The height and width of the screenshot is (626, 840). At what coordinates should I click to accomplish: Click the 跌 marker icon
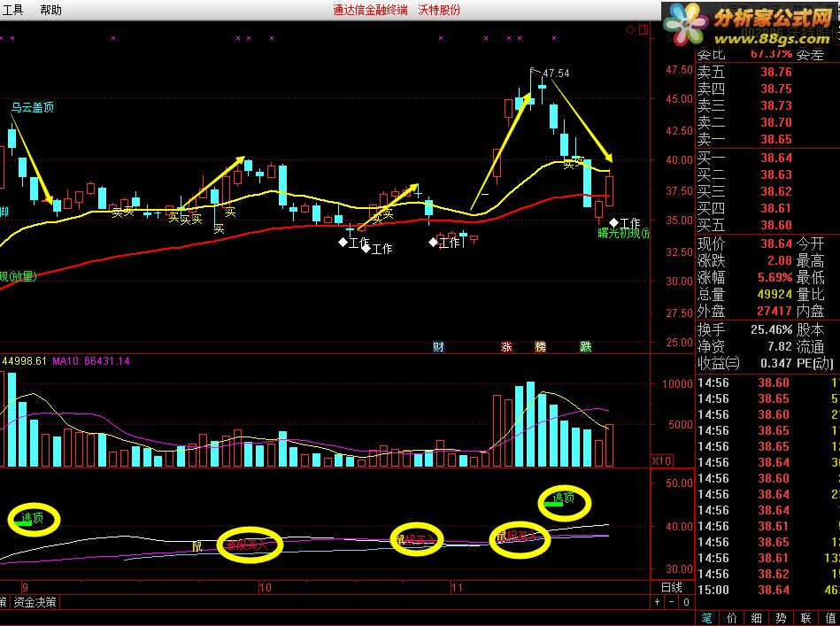coord(586,347)
